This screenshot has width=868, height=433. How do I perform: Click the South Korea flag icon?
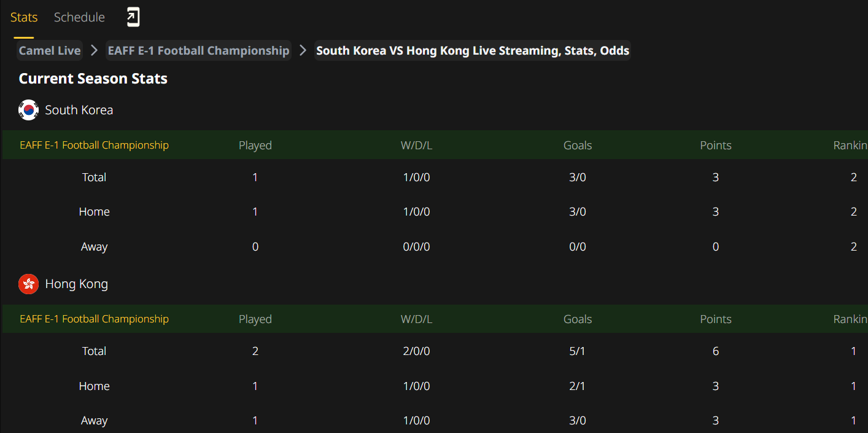coord(29,110)
